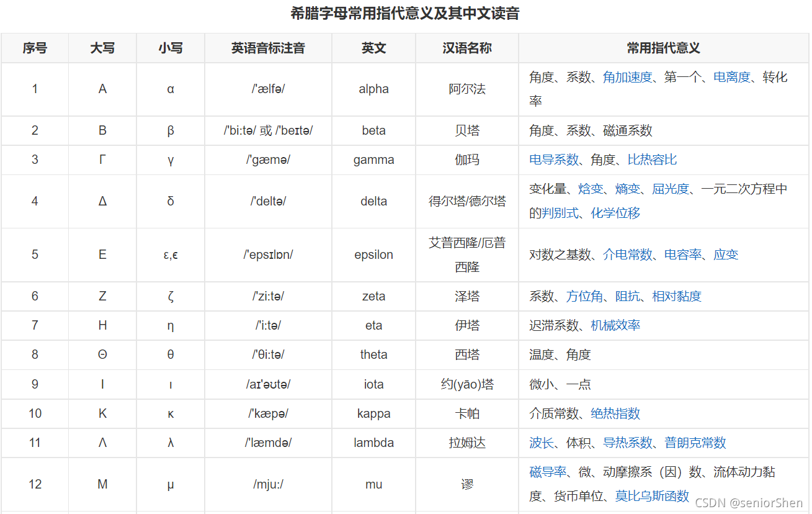Click the phonetic /'epsɪlɒn/ cell
812x514 pixels.
coord(268,255)
